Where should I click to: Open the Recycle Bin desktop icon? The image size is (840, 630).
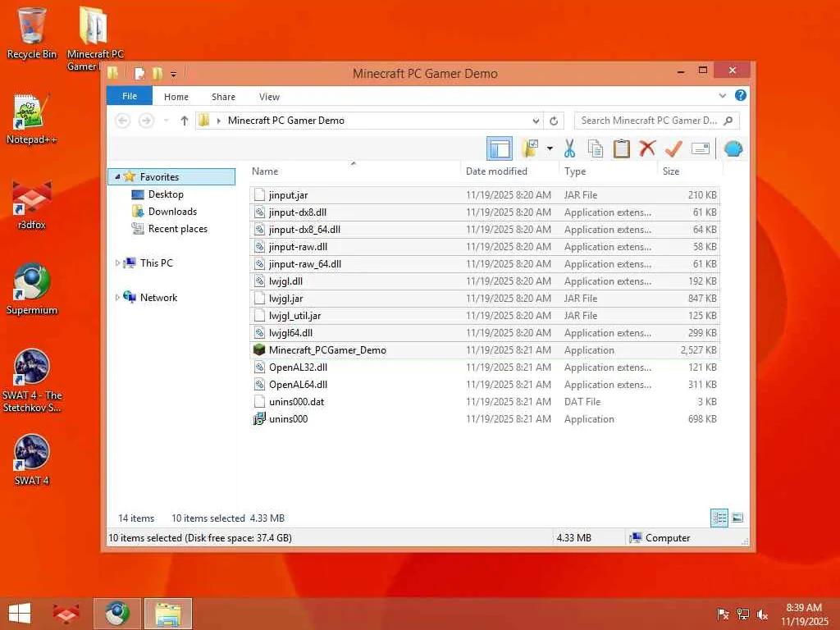point(32,32)
